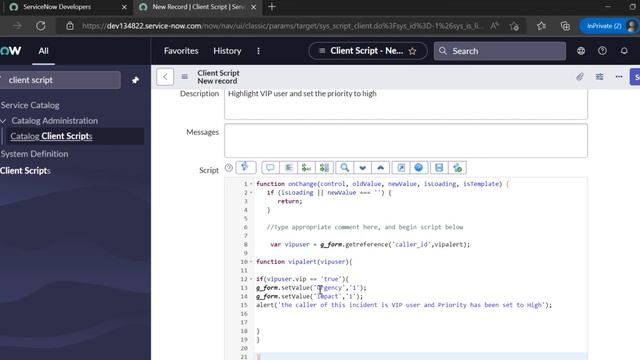Start search in script editor

coord(344,168)
